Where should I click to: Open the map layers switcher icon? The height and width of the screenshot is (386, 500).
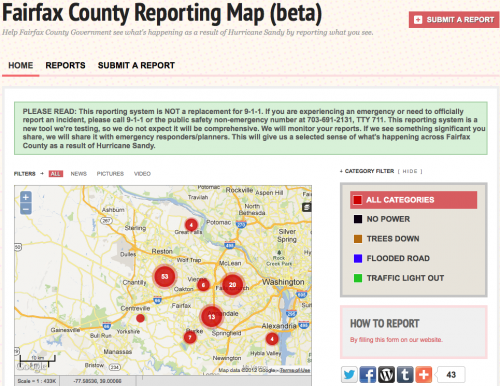306,207
